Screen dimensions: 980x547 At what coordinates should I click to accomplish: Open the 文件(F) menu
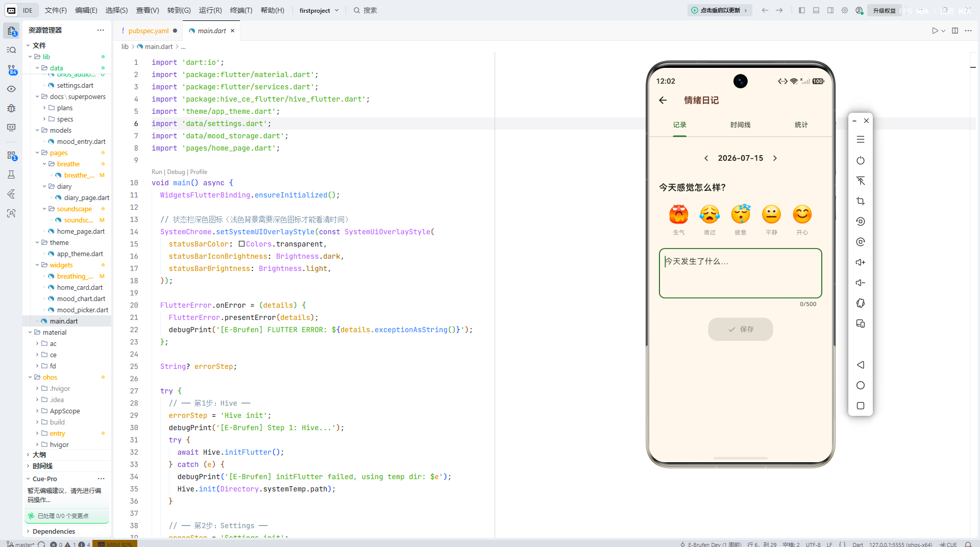coord(56,10)
